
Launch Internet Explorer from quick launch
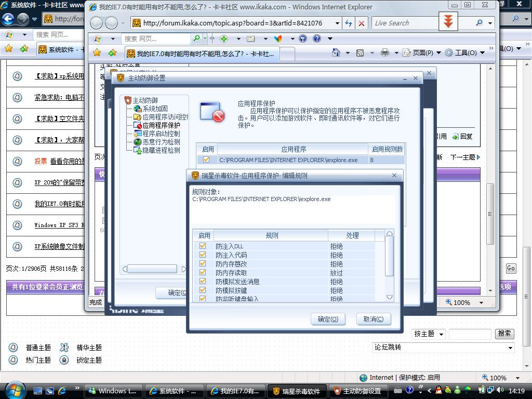coord(62,391)
